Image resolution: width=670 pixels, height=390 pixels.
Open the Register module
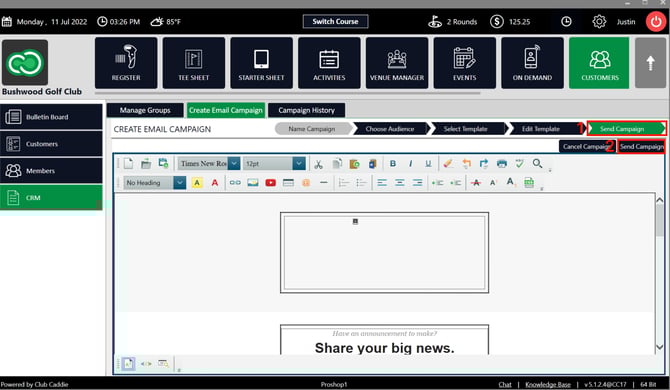point(126,63)
